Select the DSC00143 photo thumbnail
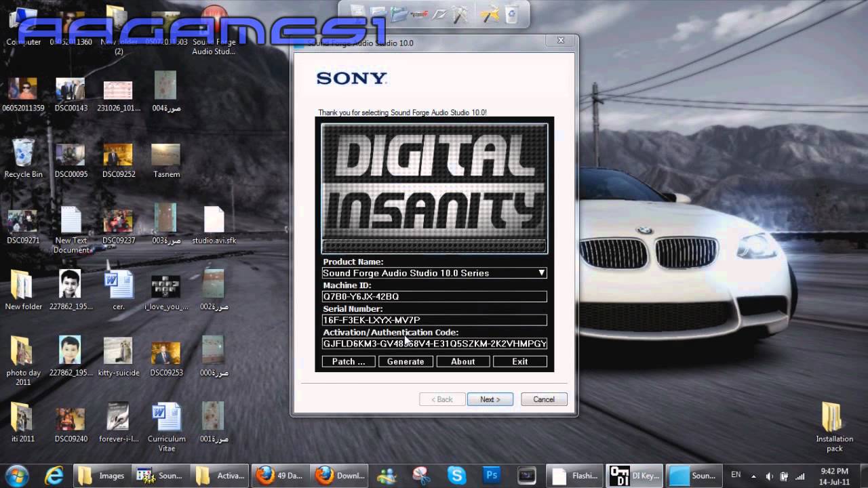The image size is (868, 488). (71, 94)
